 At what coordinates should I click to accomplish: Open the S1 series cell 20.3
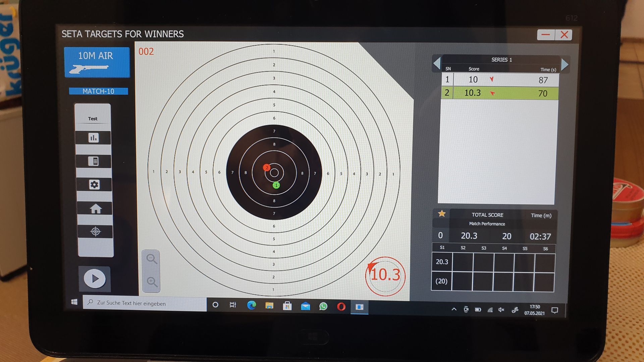[442, 262]
